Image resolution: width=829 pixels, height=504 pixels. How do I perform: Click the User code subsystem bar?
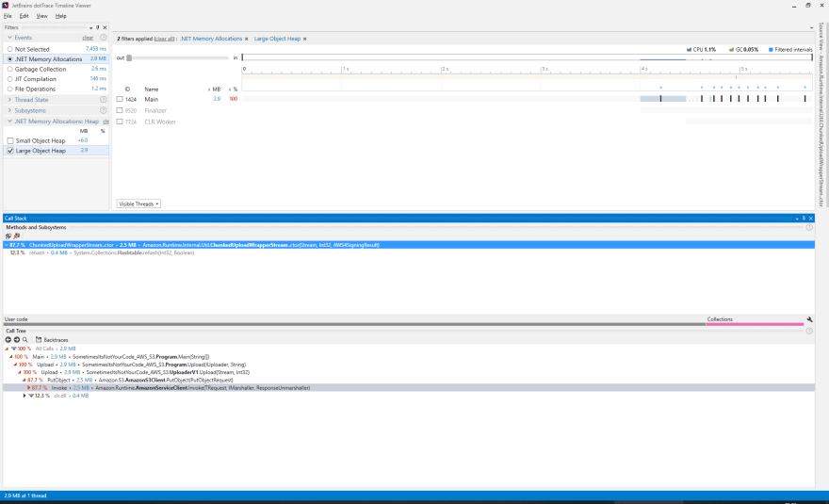coord(354,322)
